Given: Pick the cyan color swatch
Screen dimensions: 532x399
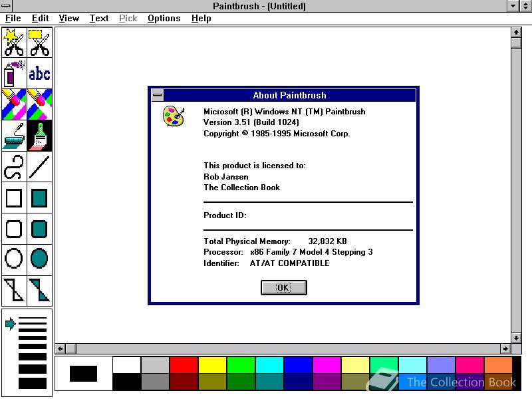Looking at the screenshot, I should click(269, 365).
